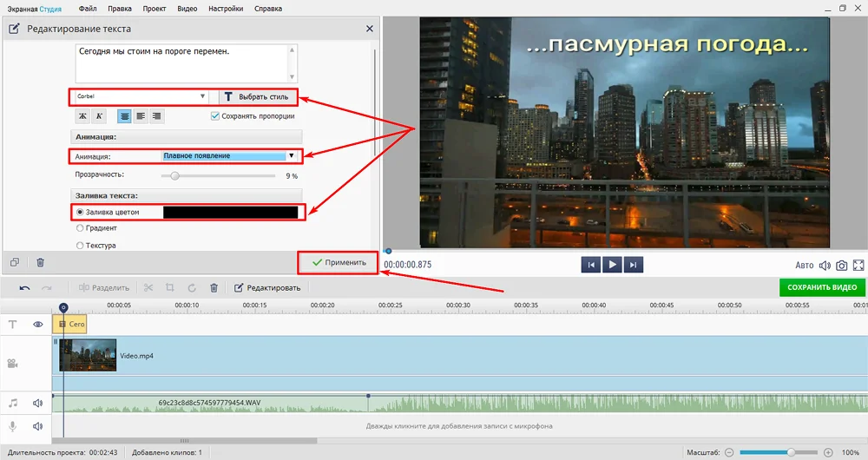Open the black fill color swatch
Image resolution: width=868 pixels, height=460 pixels.
(x=230, y=212)
